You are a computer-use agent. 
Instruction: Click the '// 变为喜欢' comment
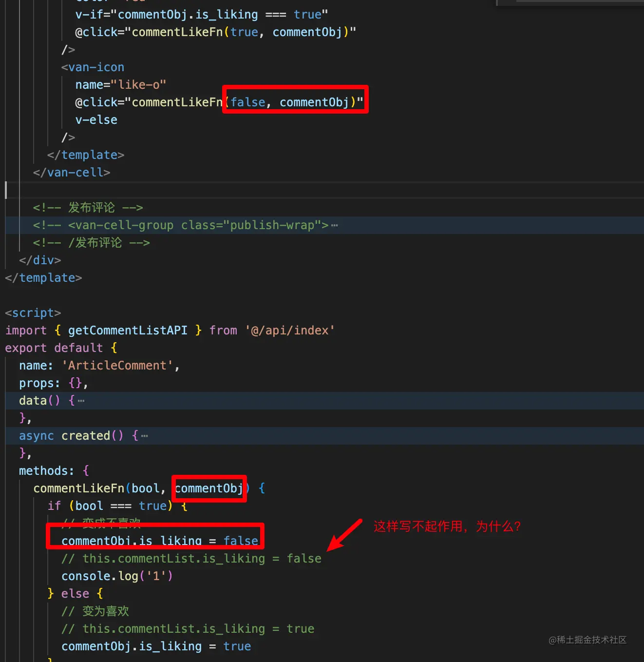click(x=95, y=611)
